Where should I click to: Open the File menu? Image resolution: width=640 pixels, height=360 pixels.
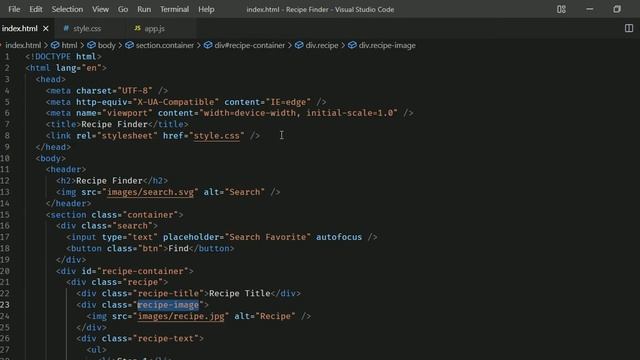(14, 9)
